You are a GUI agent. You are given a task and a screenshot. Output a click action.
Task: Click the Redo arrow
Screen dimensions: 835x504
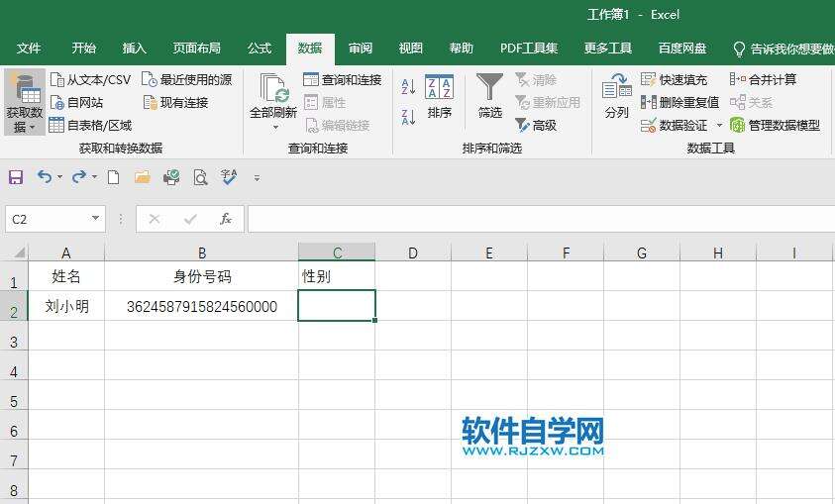pyautogui.click(x=79, y=176)
